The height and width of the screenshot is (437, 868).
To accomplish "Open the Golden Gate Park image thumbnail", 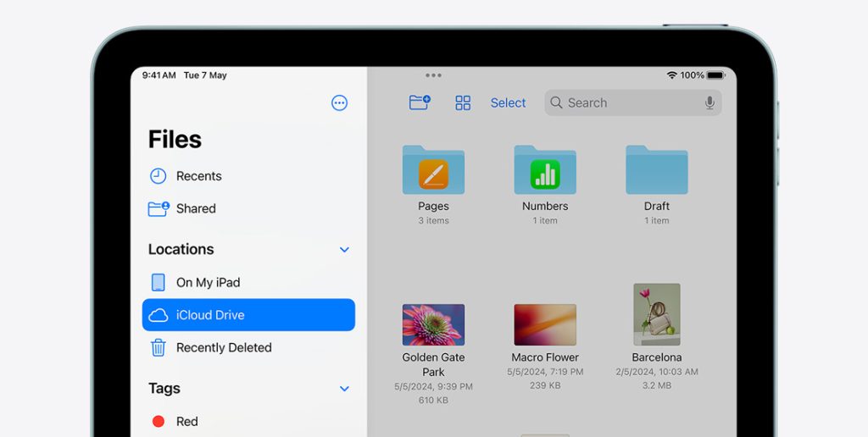I will (433, 325).
